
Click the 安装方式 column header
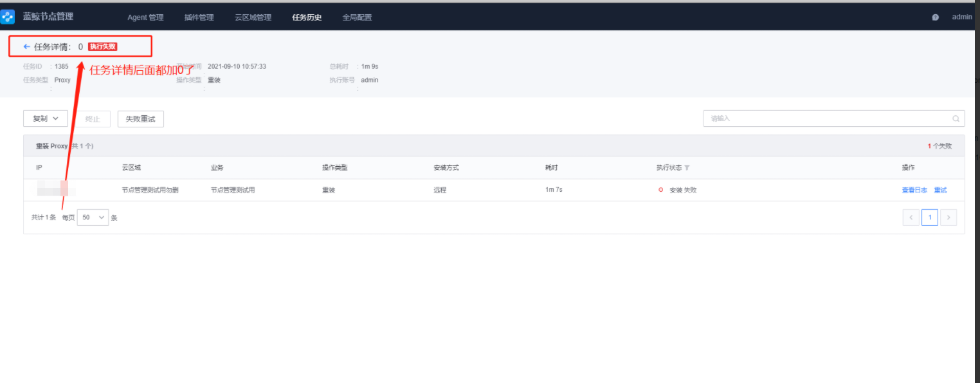(446, 168)
